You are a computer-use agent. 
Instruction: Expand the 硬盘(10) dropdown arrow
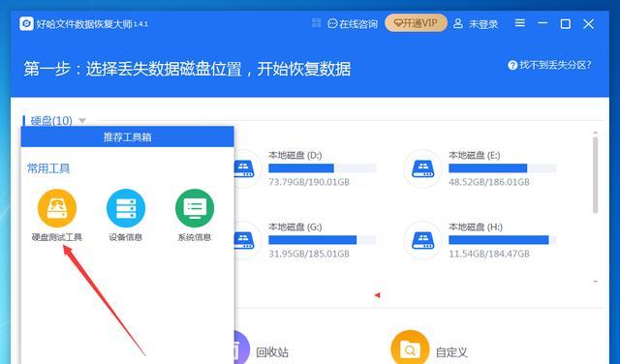[x=82, y=120]
